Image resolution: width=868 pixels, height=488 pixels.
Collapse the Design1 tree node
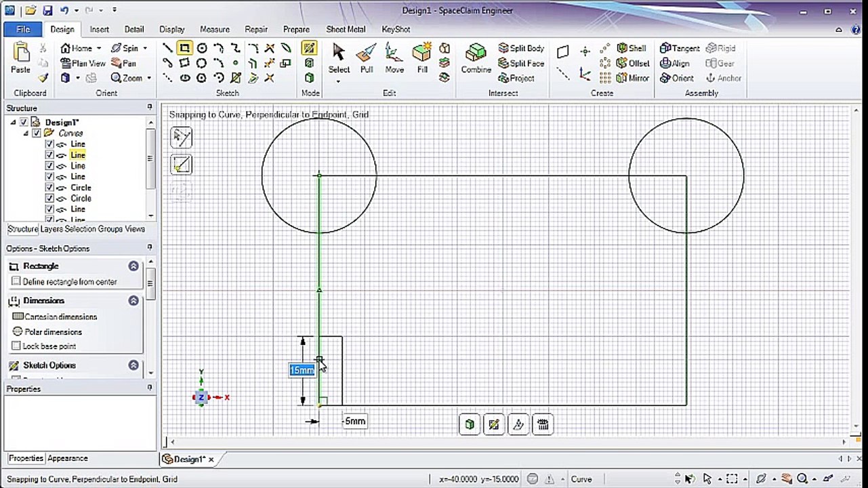(13, 122)
